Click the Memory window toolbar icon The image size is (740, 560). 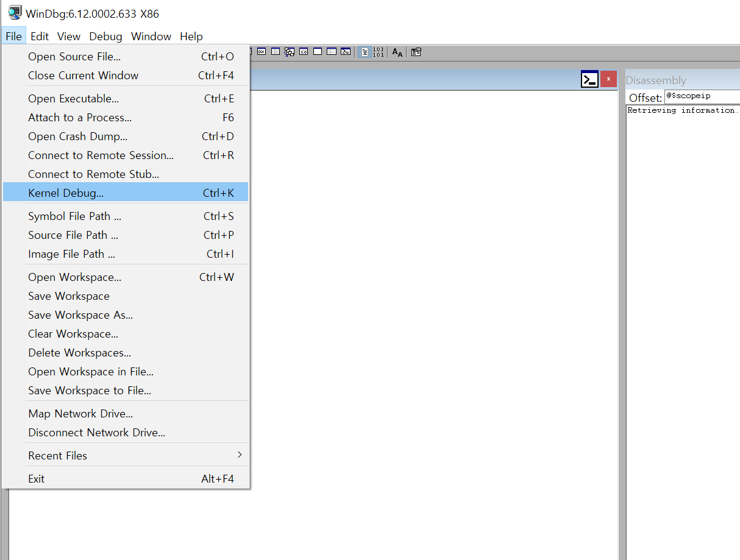(x=276, y=52)
